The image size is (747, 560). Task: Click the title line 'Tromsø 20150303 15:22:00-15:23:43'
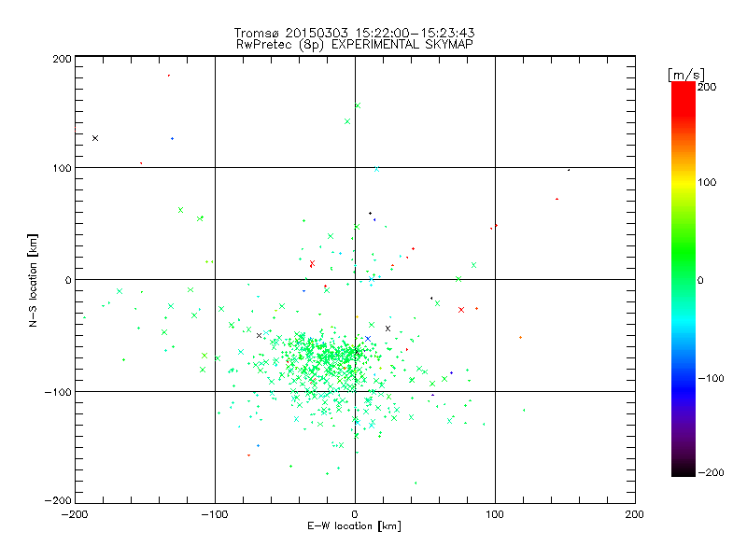coord(355,33)
